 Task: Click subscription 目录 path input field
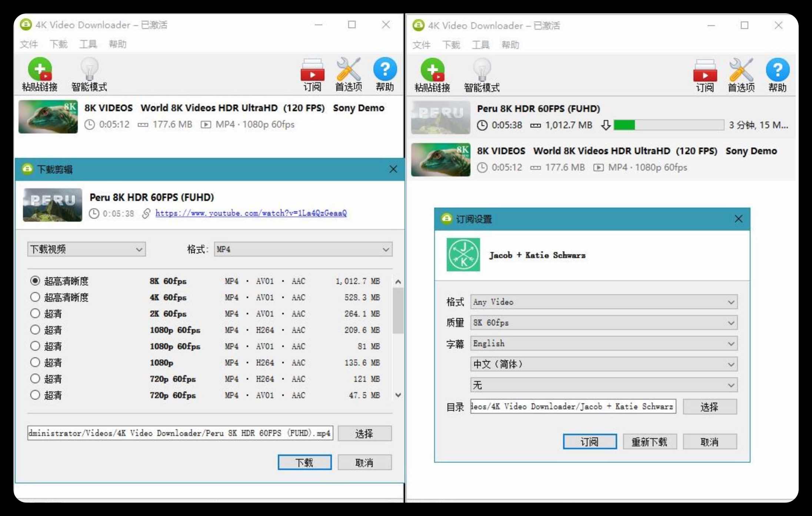coord(573,406)
